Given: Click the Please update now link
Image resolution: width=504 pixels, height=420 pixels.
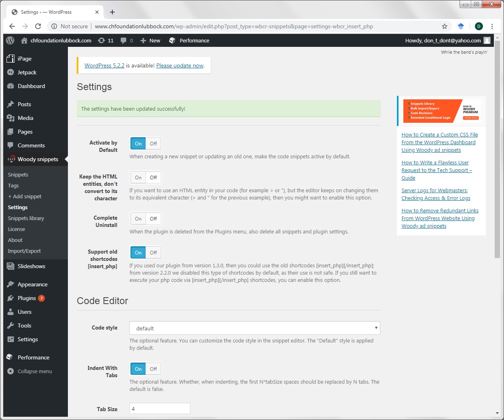Looking at the screenshot, I should click(180, 65).
